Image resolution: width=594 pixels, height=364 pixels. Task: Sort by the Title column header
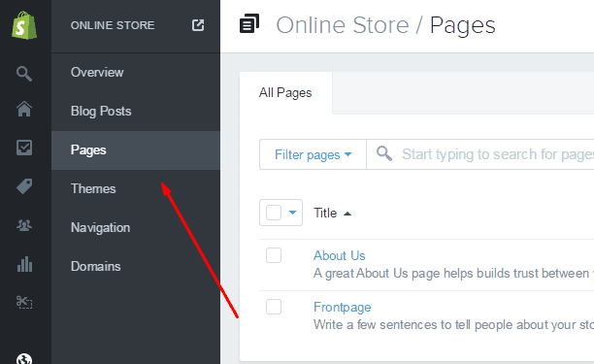[x=332, y=213]
